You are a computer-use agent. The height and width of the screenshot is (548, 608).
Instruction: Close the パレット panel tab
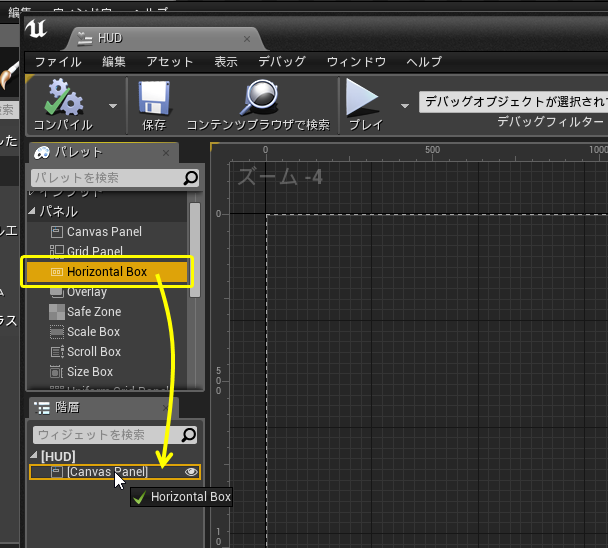tap(166, 153)
